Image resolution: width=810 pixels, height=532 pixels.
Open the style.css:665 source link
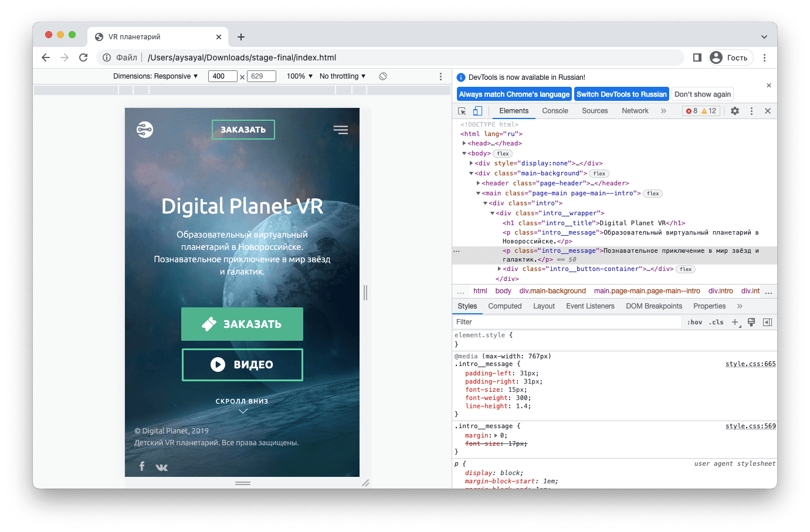(x=750, y=364)
